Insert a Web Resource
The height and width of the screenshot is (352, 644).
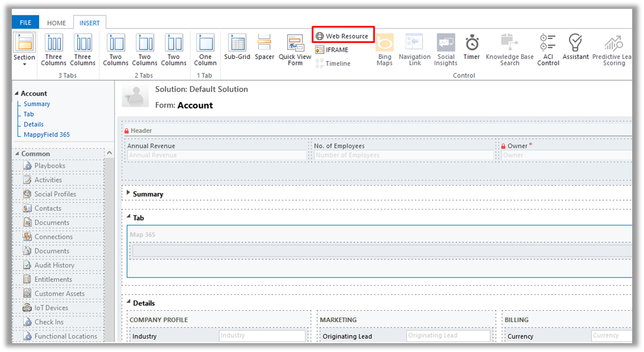point(342,36)
